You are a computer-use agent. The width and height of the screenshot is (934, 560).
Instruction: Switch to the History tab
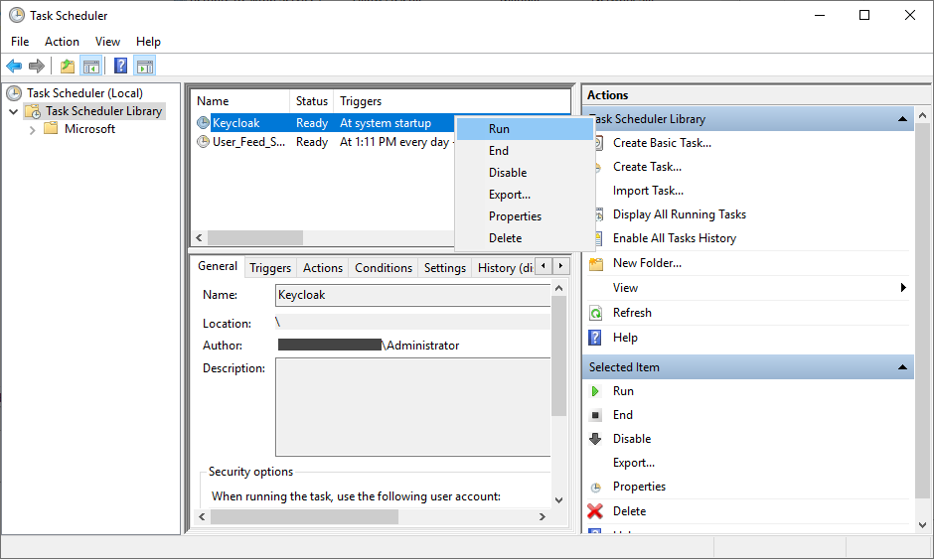point(504,268)
